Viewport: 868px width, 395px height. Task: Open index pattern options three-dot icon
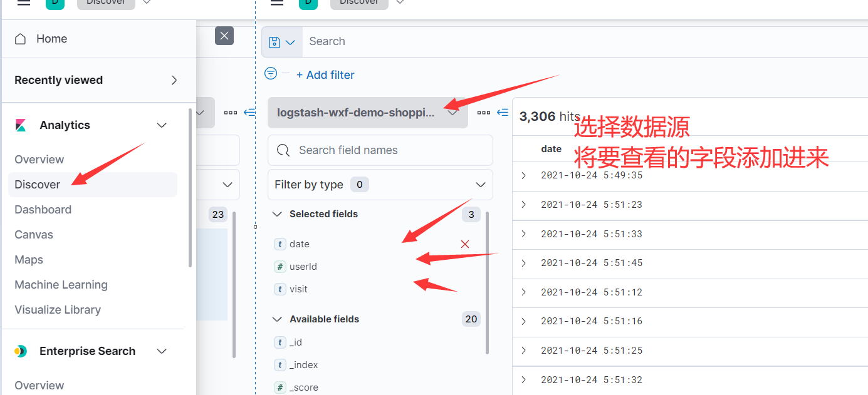(x=484, y=113)
